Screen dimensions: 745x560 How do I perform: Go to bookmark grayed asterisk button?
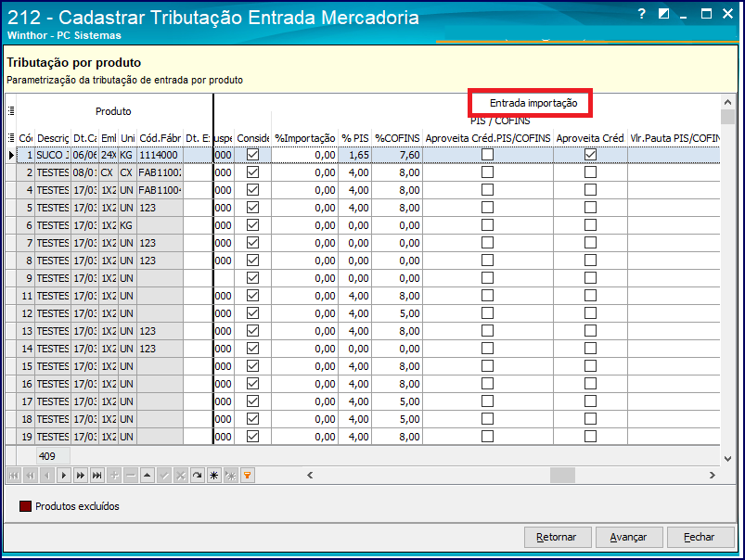(x=231, y=476)
